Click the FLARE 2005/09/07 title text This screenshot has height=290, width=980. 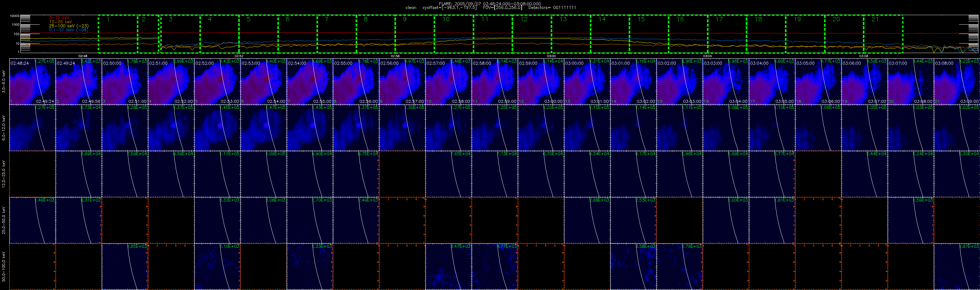(490, 3)
